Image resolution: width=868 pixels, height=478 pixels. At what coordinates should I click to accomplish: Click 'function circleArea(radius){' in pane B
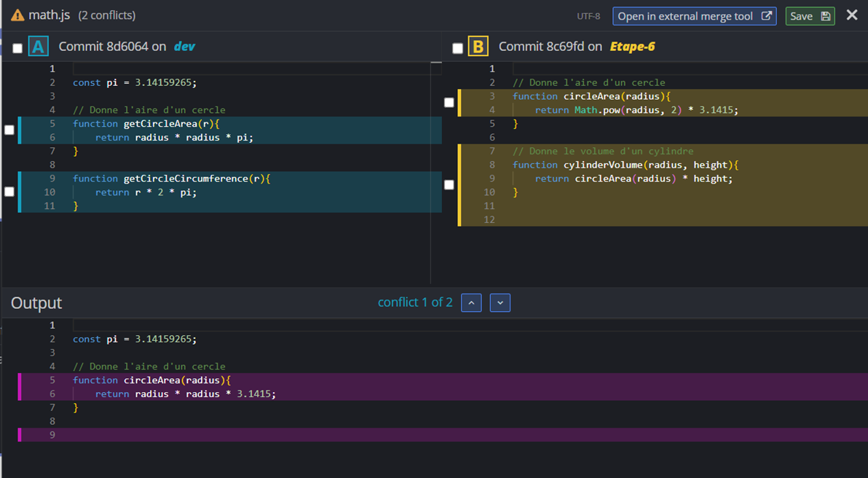pyautogui.click(x=591, y=96)
